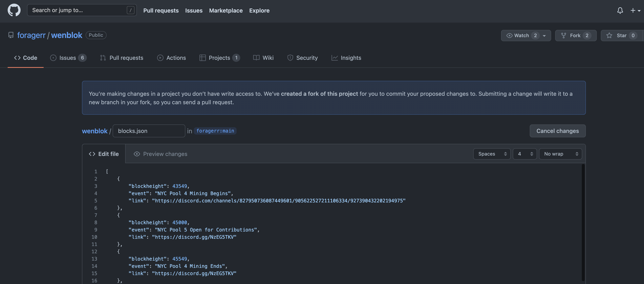Open GitHub home via Octocat logo

tap(14, 10)
